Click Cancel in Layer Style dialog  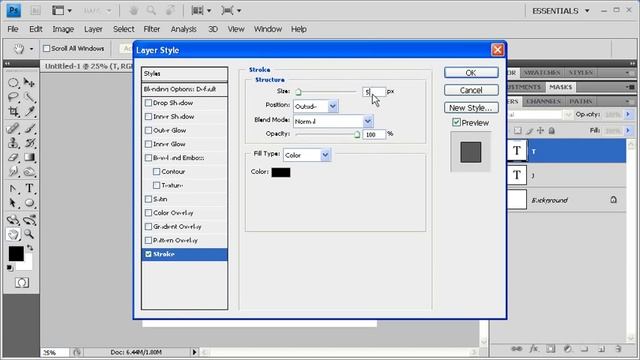[x=471, y=90]
